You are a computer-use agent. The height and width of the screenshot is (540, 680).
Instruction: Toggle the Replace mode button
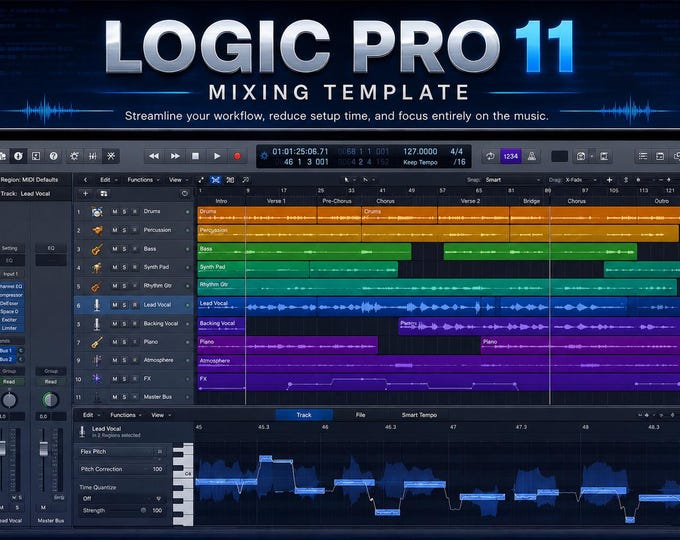(490, 156)
